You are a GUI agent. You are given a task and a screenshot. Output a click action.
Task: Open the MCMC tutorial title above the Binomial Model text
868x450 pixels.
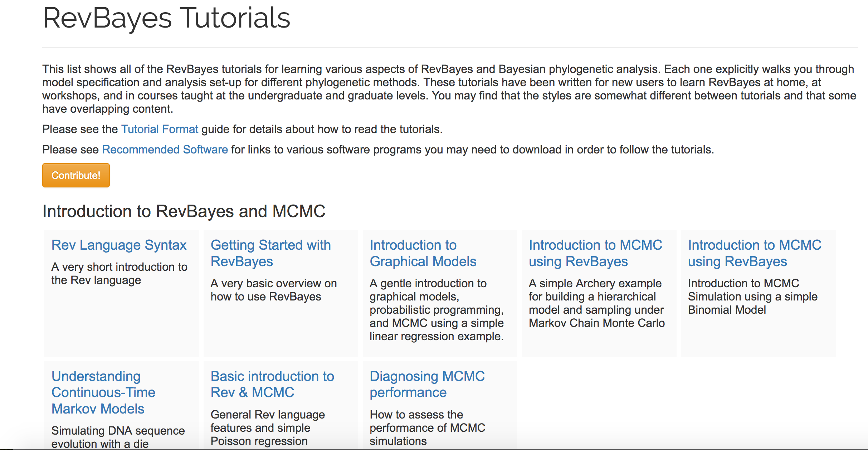[x=755, y=253]
